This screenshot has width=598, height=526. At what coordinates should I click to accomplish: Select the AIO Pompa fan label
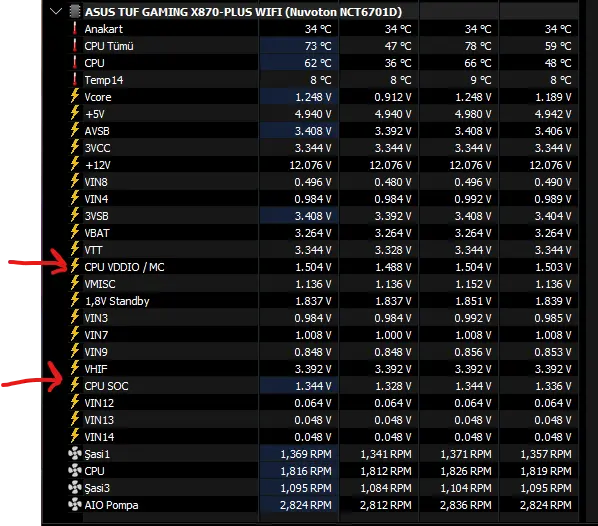pyautogui.click(x=111, y=505)
